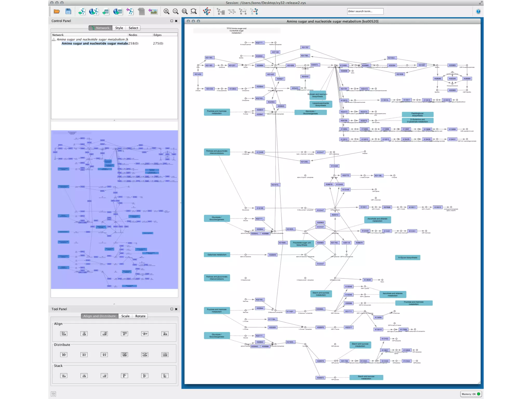The width and height of the screenshot is (532, 399).
Task: Open the help icon
Action: (478, 11)
